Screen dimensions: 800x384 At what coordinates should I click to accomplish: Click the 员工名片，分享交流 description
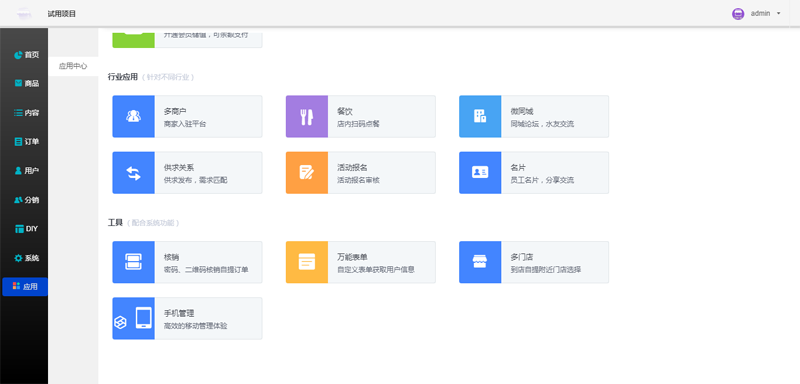[542, 180]
